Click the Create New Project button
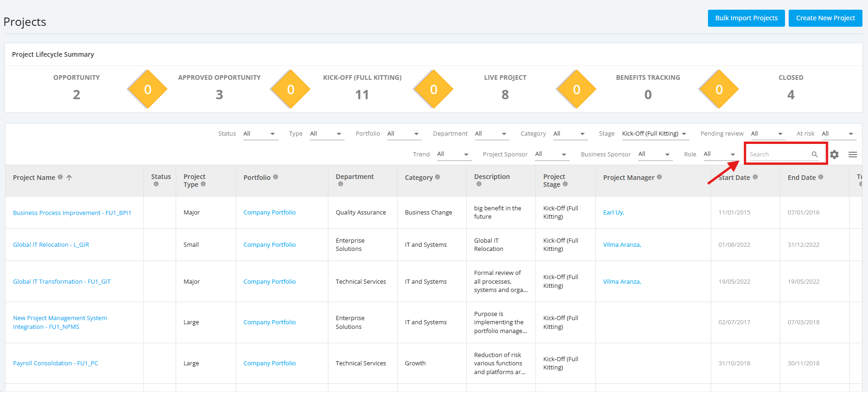 (826, 18)
